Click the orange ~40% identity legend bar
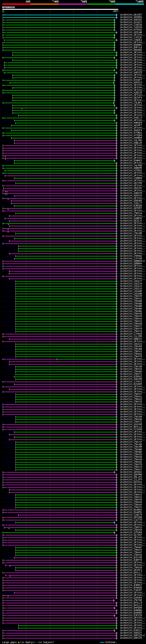Screen dimensions: 146x644 point(45,4)
